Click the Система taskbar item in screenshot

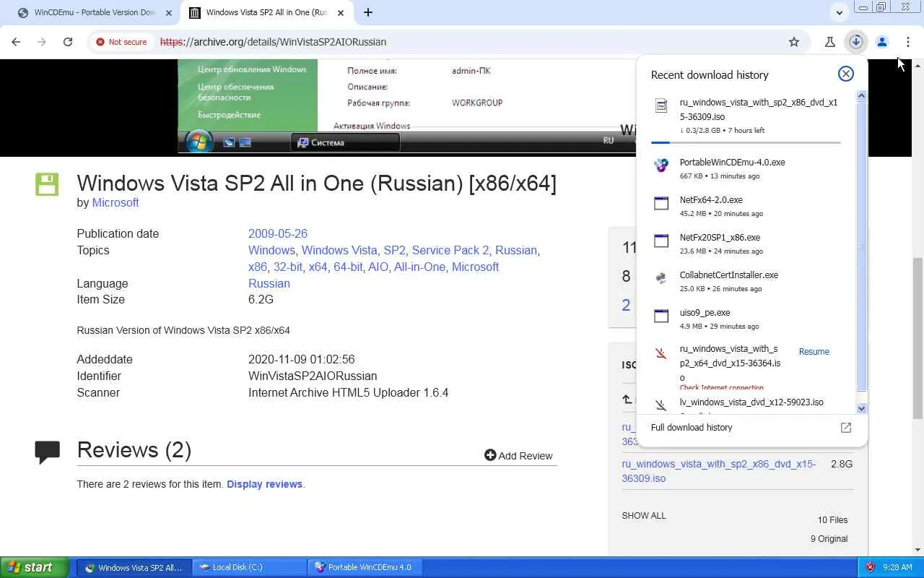point(345,142)
